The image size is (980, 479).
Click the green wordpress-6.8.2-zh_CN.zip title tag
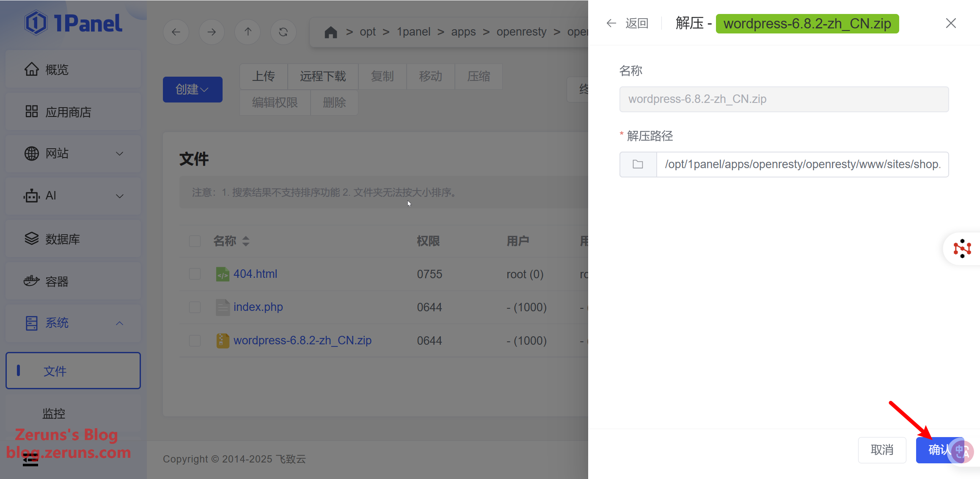[x=807, y=23]
